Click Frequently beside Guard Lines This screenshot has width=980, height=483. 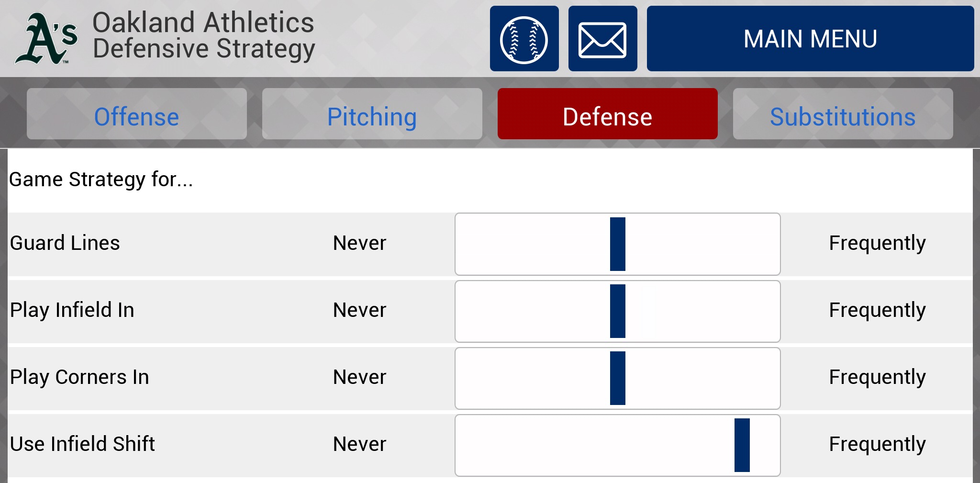pyautogui.click(x=877, y=243)
